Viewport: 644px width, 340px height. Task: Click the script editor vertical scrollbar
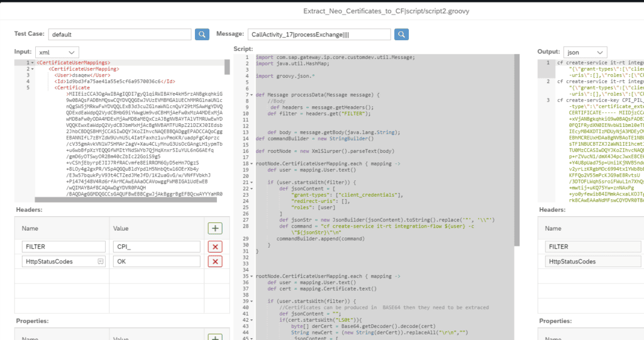tap(517, 150)
